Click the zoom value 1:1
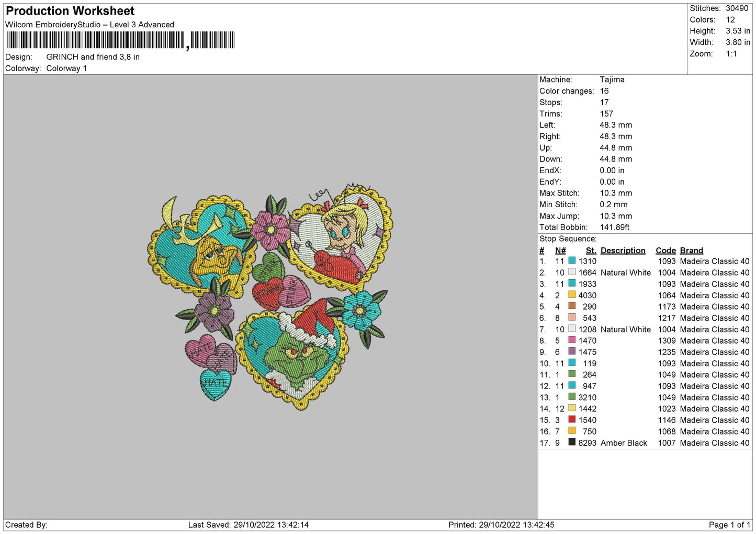Screen dimensions: 756x534 (x=731, y=54)
